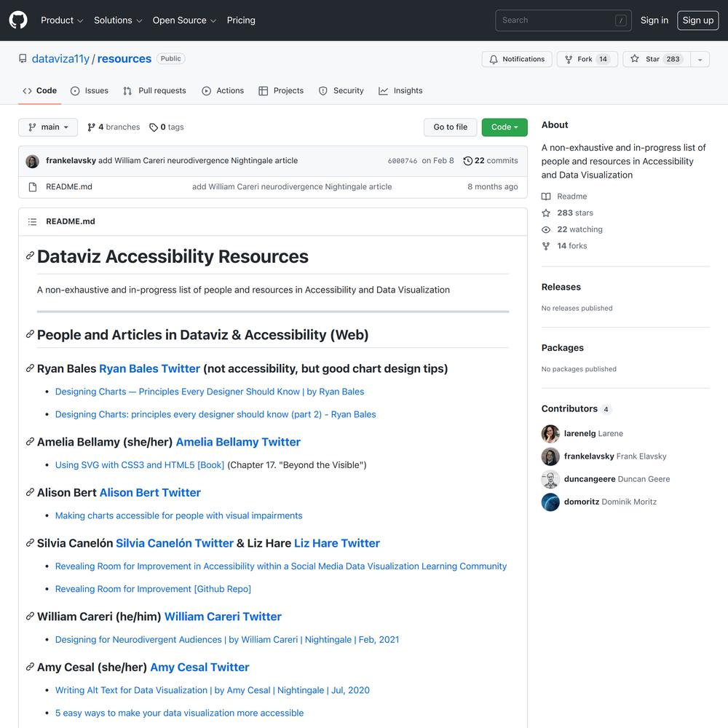Click README.md file icon in file list
The height and width of the screenshot is (728, 728).
pyautogui.click(x=33, y=186)
